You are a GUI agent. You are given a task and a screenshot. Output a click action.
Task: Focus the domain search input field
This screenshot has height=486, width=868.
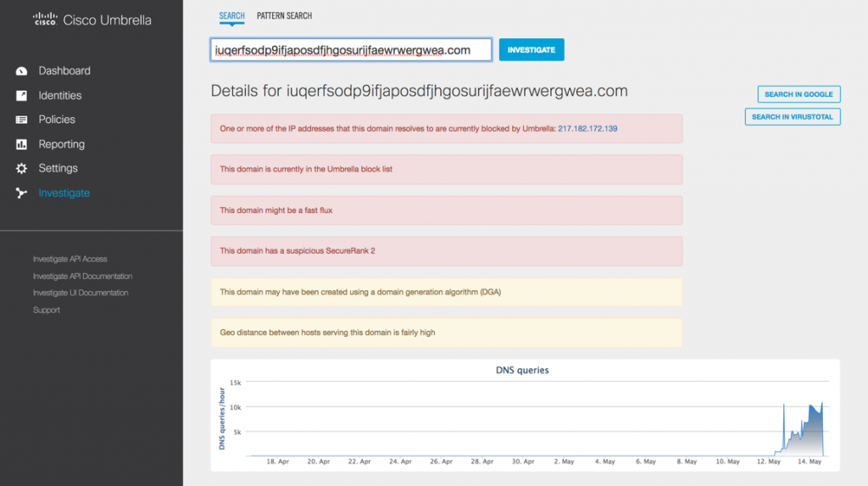(351, 50)
